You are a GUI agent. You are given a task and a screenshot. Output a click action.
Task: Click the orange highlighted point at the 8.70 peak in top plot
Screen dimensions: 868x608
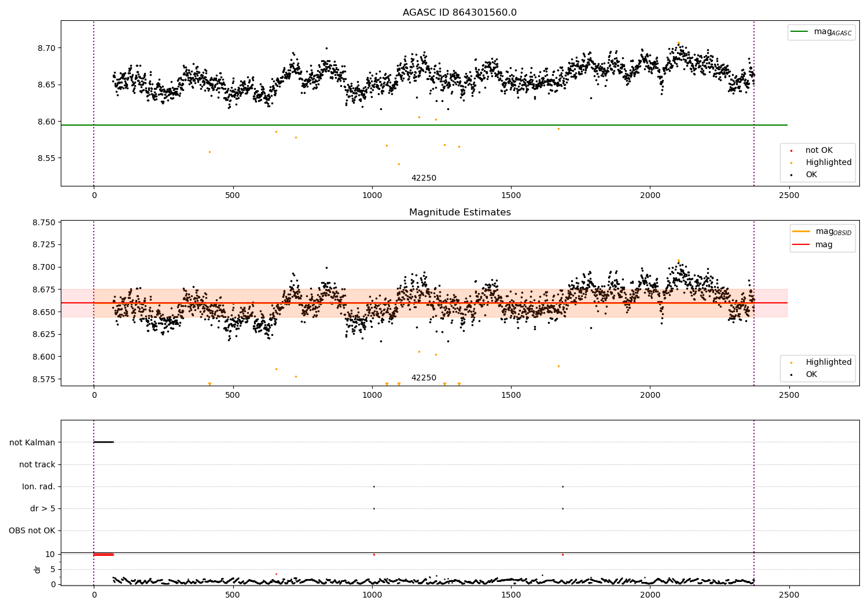point(678,43)
